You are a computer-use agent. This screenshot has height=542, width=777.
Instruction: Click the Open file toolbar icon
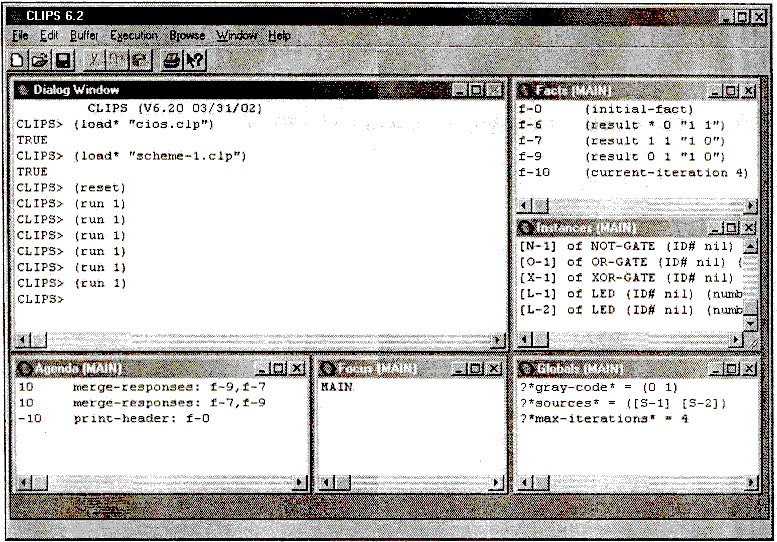(40, 60)
